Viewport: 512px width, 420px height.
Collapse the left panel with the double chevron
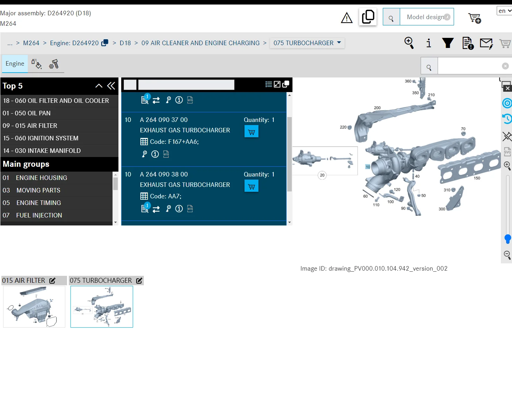point(111,86)
